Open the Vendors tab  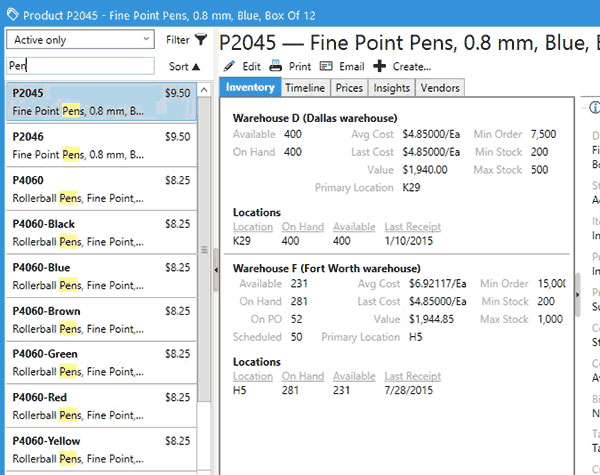point(440,88)
